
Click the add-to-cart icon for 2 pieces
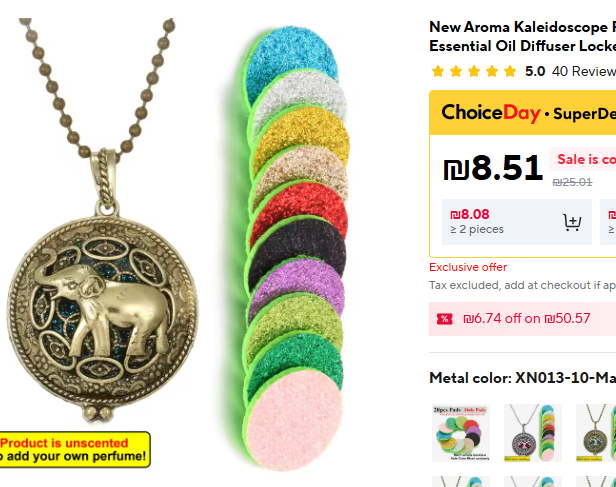[x=572, y=222]
